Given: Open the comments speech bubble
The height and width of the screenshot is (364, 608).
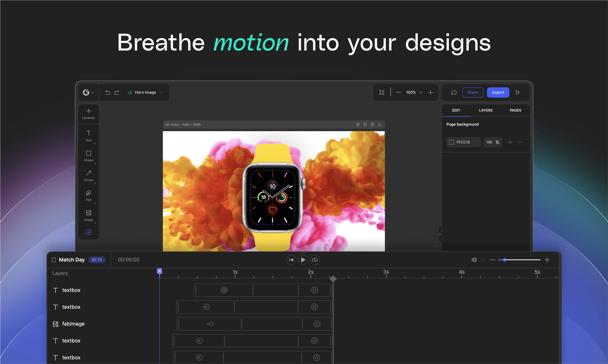Looking at the screenshot, I should pos(454,92).
